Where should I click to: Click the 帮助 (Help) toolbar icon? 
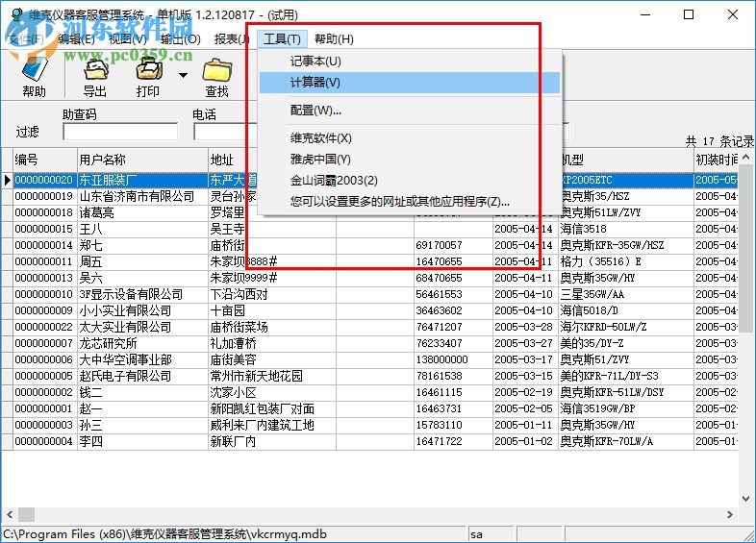pos(35,77)
